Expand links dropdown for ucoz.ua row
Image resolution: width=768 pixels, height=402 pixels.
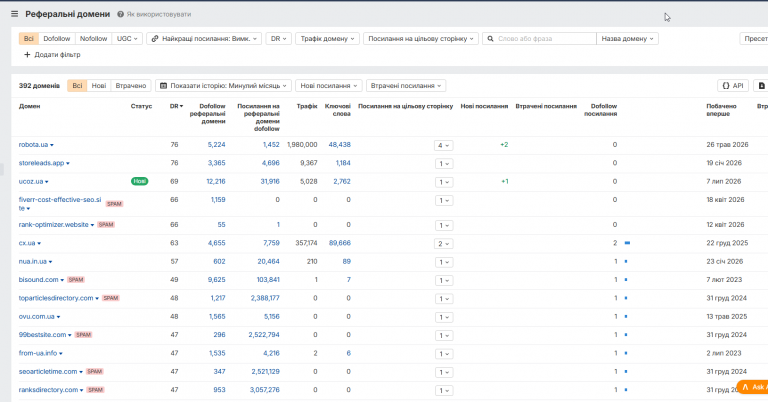tap(443, 182)
